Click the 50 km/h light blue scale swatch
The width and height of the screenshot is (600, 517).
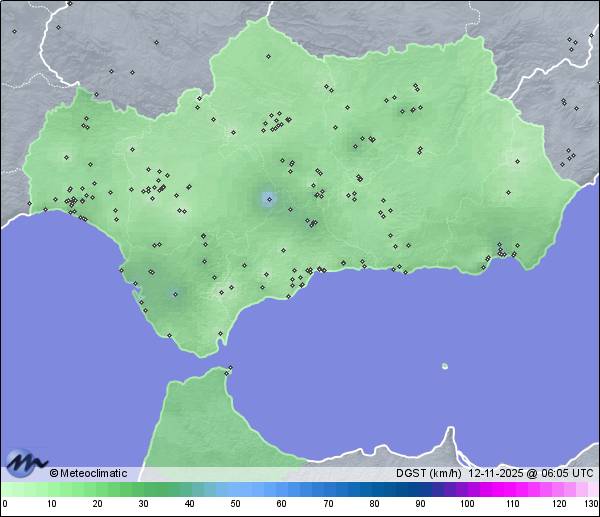[x=235, y=489]
